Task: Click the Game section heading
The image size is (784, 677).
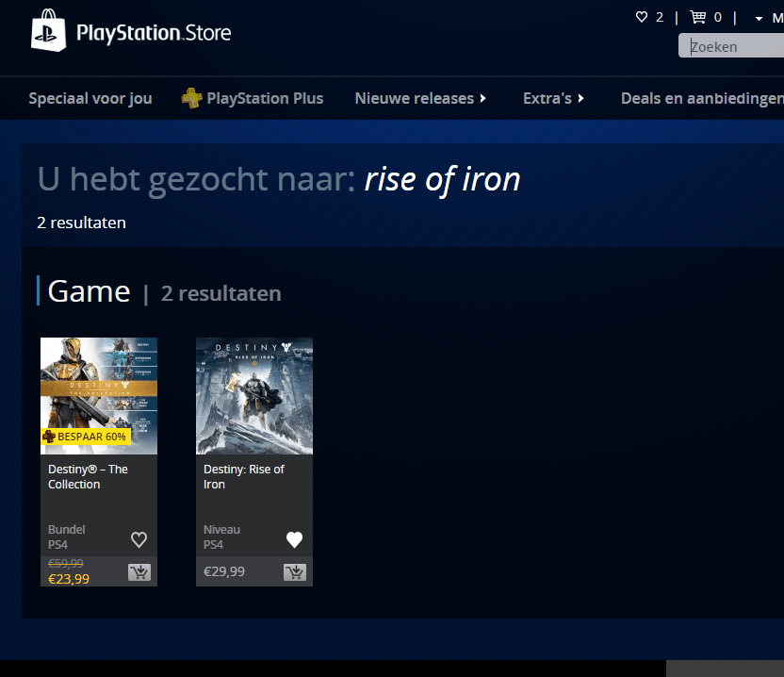Action: pos(89,291)
